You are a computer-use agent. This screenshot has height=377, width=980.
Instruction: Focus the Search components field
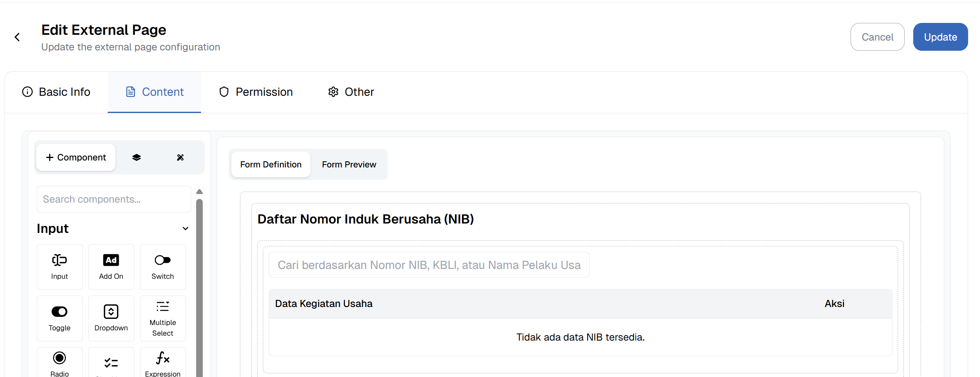point(114,199)
